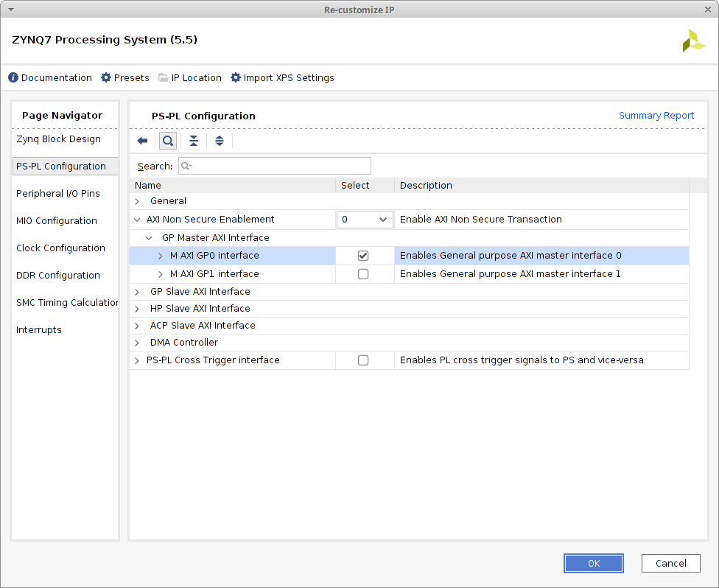
Task: Open Documentation info icon
Action: [13, 78]
